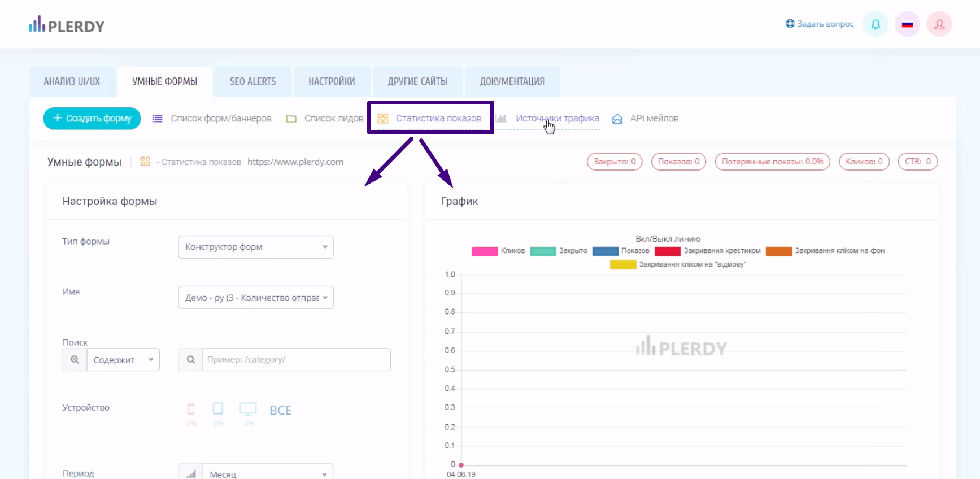Click the search field with Пример: /category/
Image resolution: width=980 pixels, height=479 pixels.
[296, 360]
